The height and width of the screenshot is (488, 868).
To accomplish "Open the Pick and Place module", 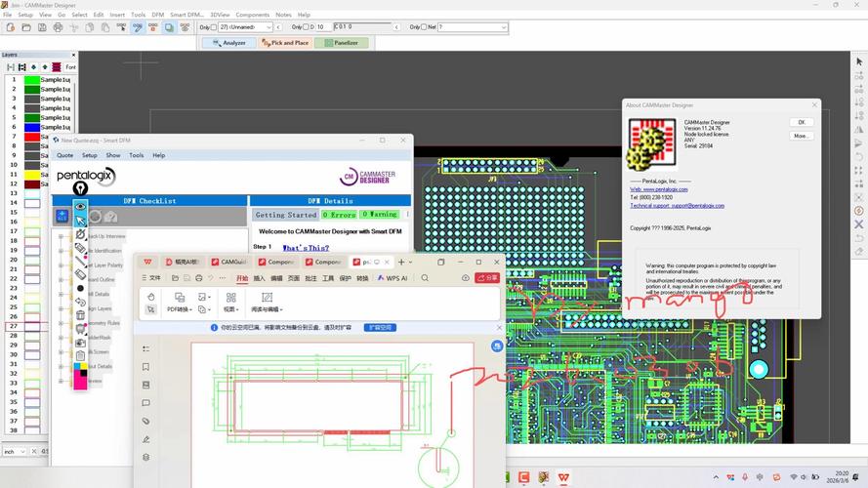I will tap(286, 43).
